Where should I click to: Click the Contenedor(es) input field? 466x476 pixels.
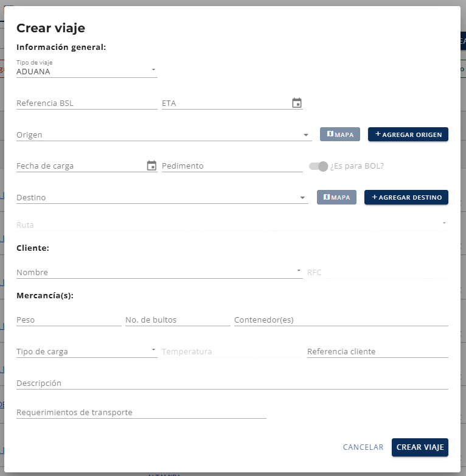[x=341, y=320]
